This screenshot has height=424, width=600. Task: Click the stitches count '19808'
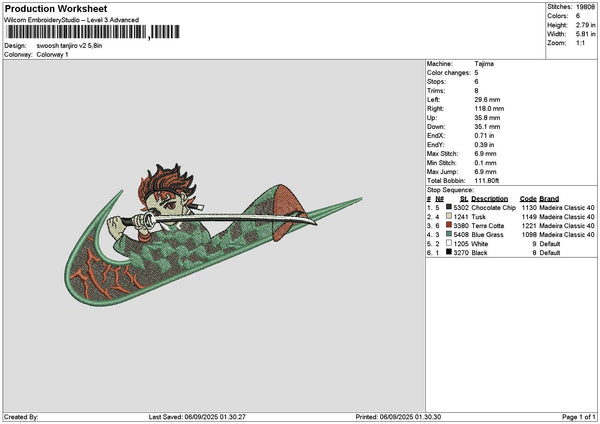point(585,7)
